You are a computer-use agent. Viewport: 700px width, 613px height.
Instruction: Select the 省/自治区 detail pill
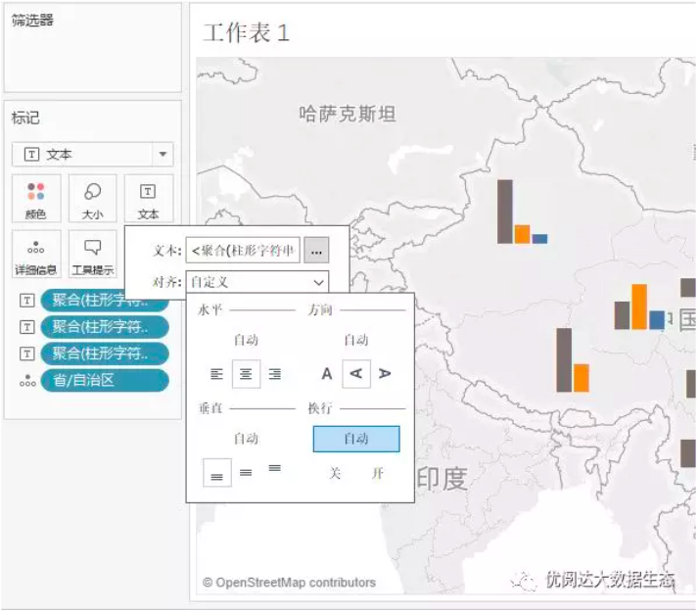(105, 380)
